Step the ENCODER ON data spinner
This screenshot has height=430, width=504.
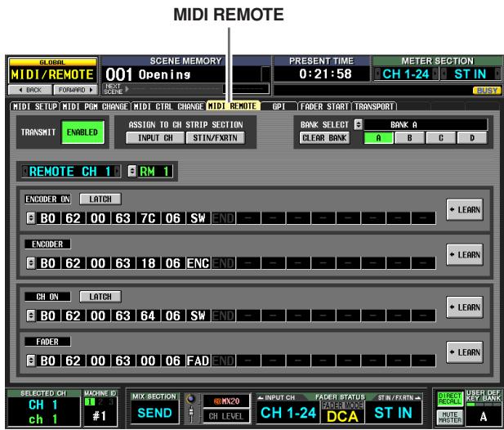31,218
